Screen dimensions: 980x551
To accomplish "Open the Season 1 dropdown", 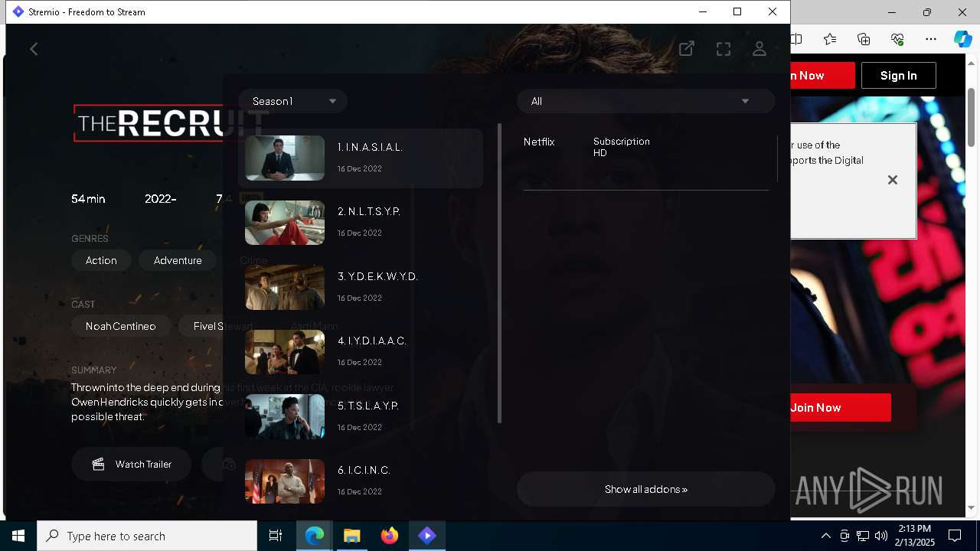I will pyautogui.click(x=292, y=101).
